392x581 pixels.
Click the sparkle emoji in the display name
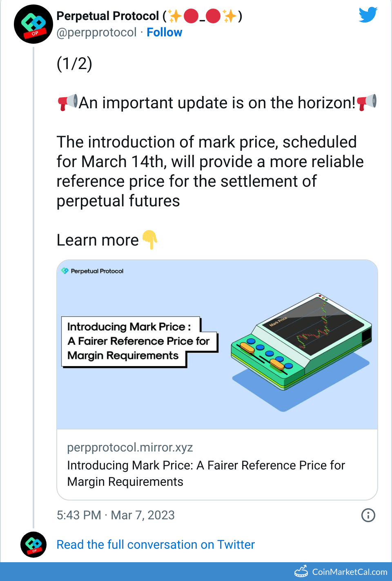(x=175, y=16)
